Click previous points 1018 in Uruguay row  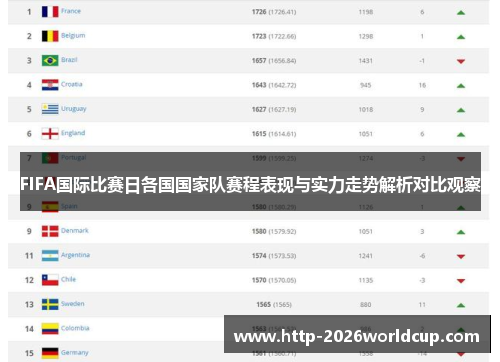coord(366,109)
